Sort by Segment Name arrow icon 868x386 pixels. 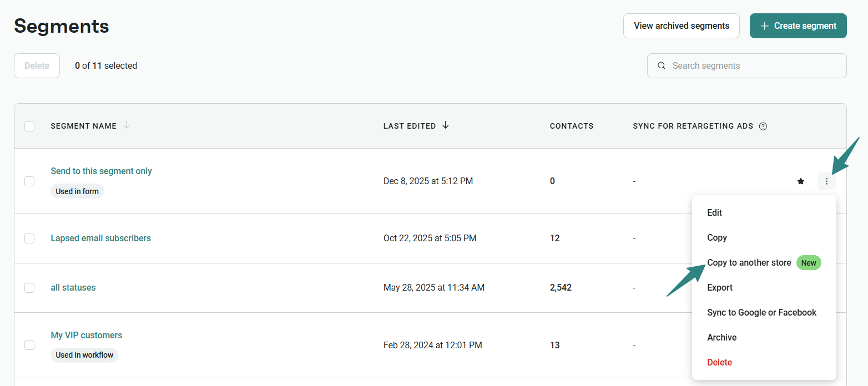127,125
